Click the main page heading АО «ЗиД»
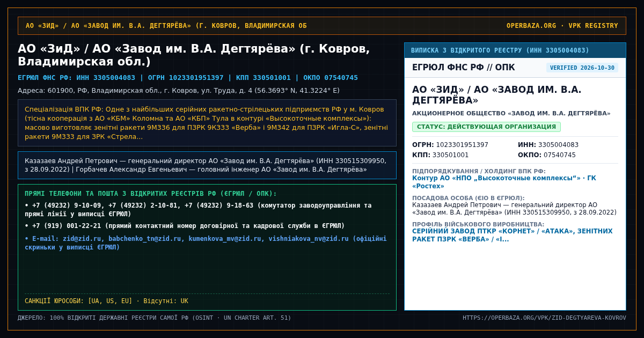The image size is (644, 338). [x=194, y=55]
